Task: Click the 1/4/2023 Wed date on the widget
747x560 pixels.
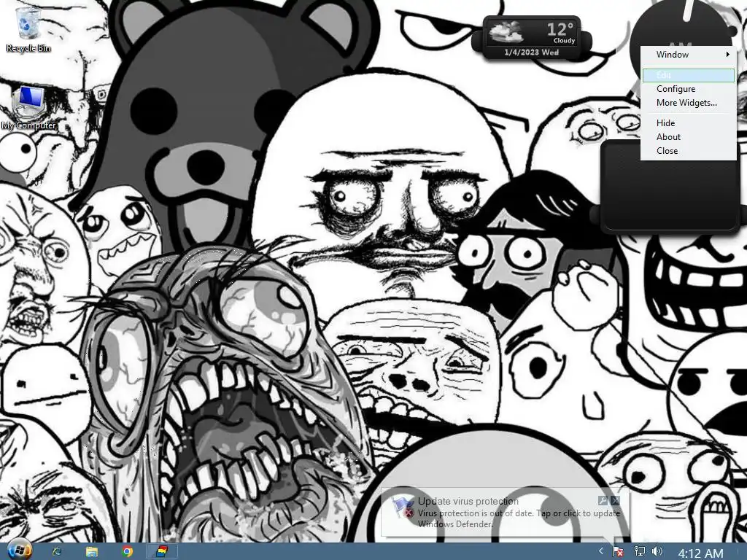Action: tap(531, 52)
